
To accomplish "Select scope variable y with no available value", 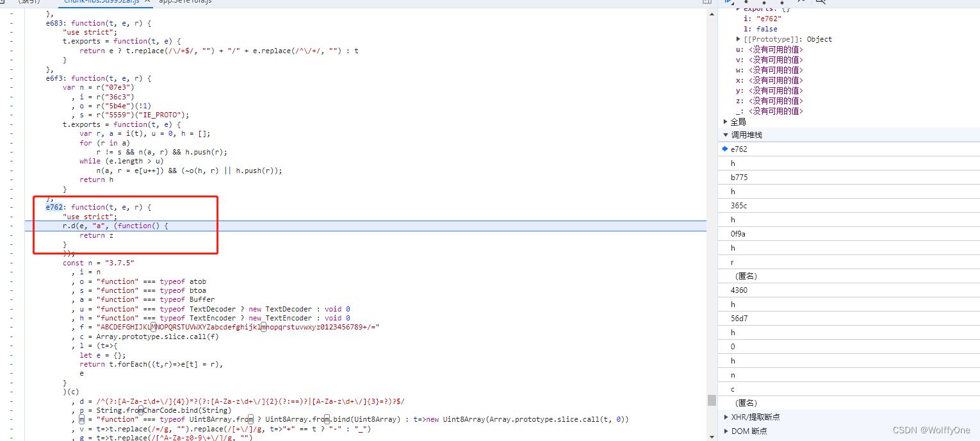I will (771, 90).
